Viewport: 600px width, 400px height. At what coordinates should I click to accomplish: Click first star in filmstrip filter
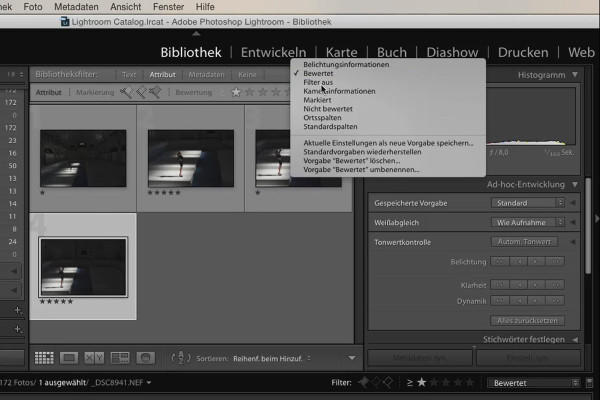422,382
